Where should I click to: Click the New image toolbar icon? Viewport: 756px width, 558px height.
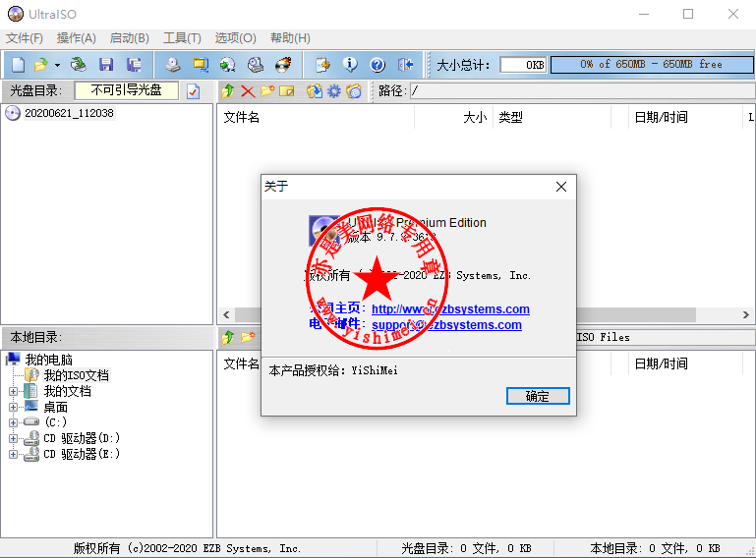tap(18, 65)
